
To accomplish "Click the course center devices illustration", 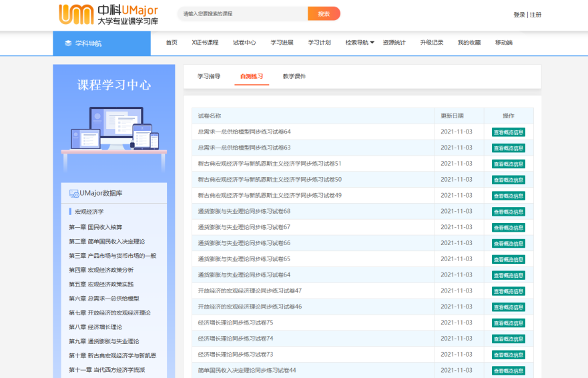I will pyautogui.click(x=114, y=129).
